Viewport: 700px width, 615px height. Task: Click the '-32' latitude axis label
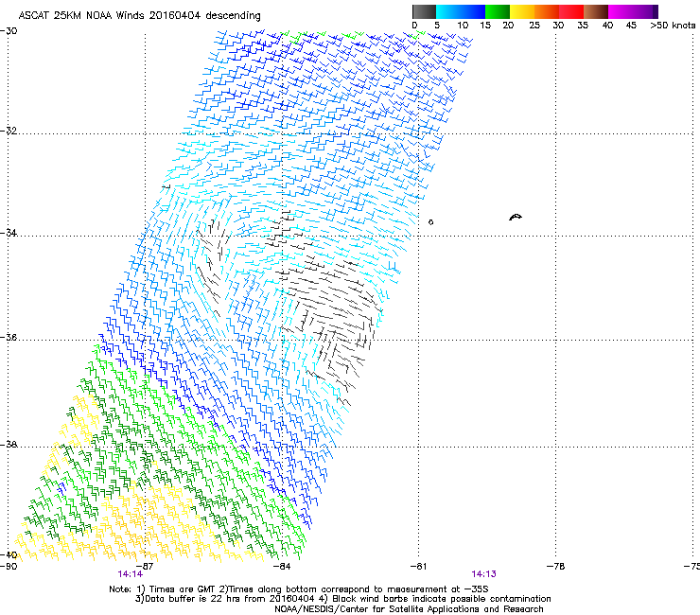[x=9, y=131]
